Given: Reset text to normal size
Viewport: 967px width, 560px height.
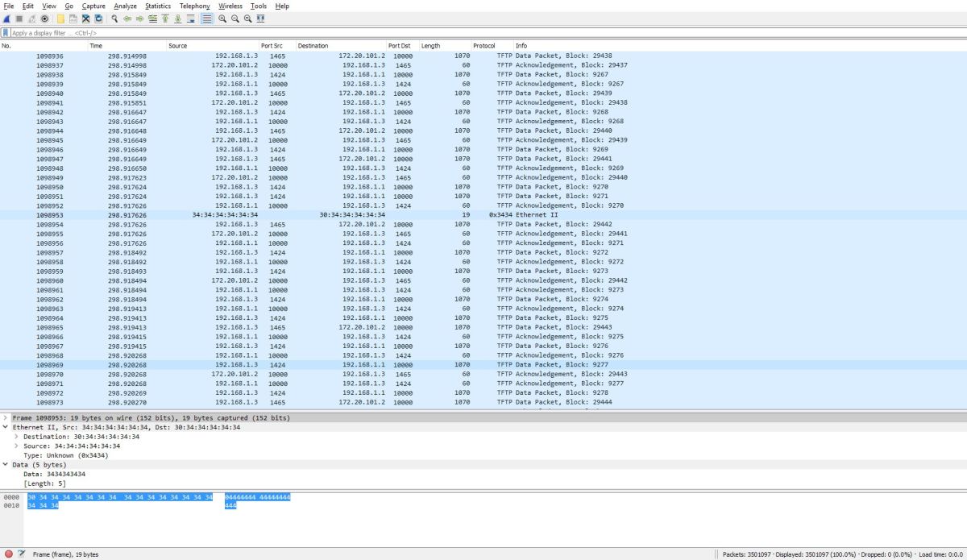Looking at the screenshot, I should 248,19.
